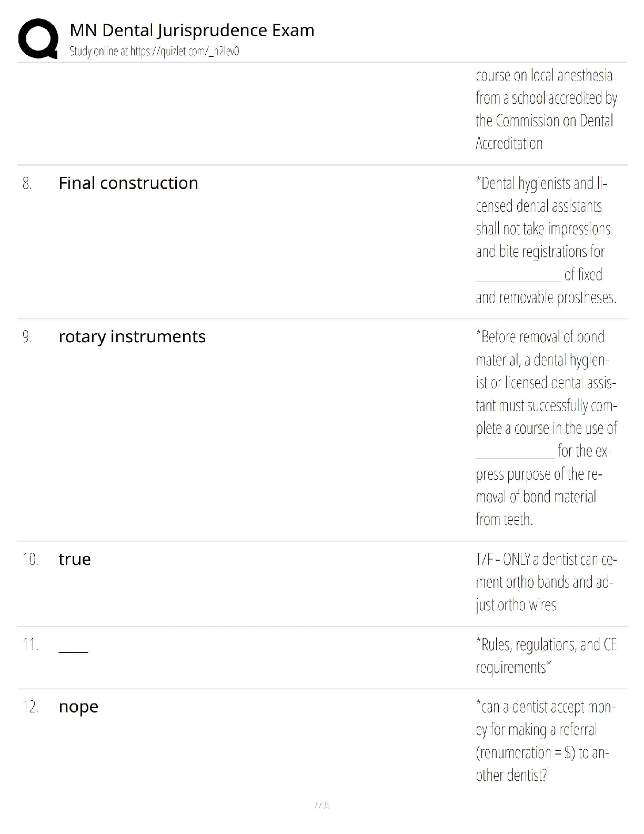Click the item number 12 label
644x834 pixels.
(x=30, y=707)
